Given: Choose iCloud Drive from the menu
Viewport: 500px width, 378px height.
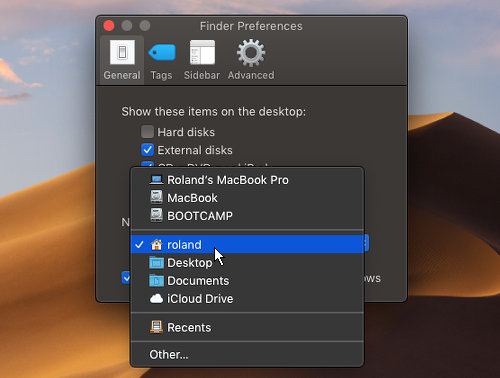Looking at the screenshot, I should click(247, 299).
